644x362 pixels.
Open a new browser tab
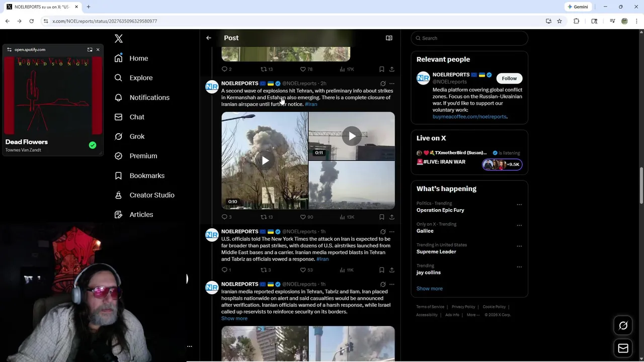[89, 7]
